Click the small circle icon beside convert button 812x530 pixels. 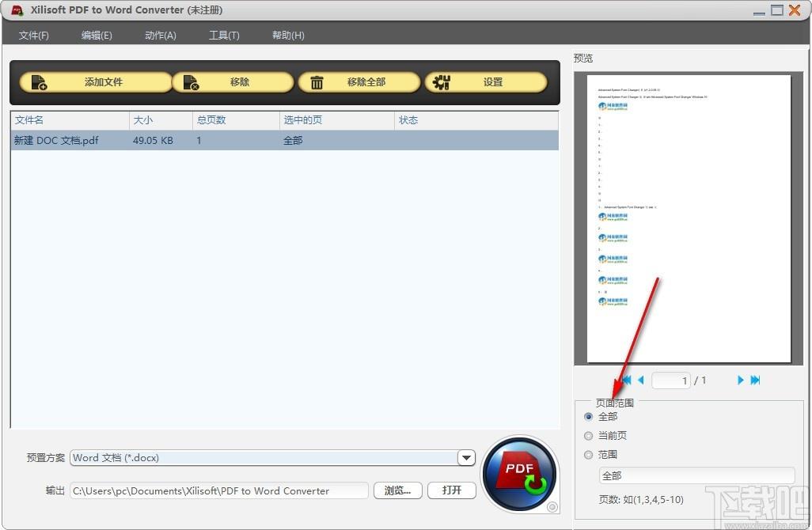pos(552,507)
